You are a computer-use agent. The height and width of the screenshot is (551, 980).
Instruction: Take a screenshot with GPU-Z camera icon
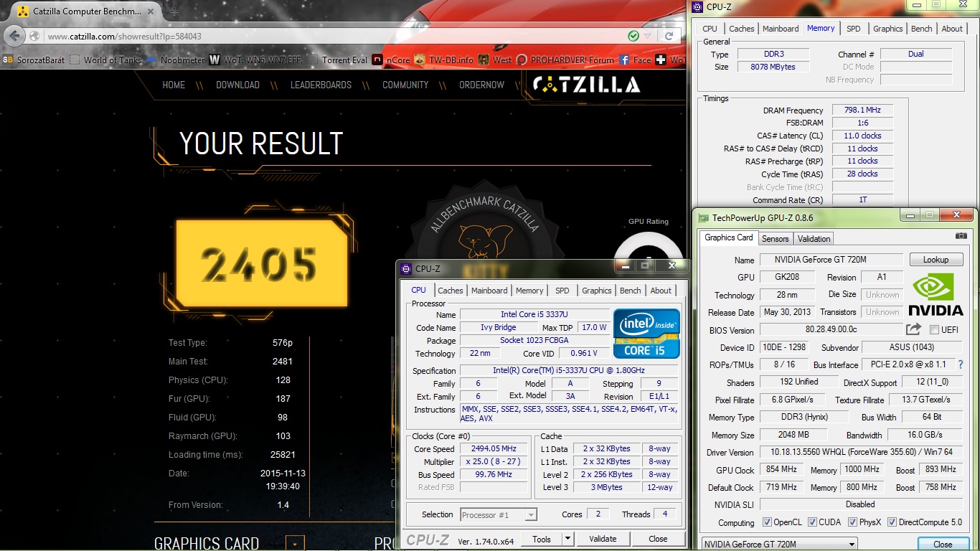(961, 235)
